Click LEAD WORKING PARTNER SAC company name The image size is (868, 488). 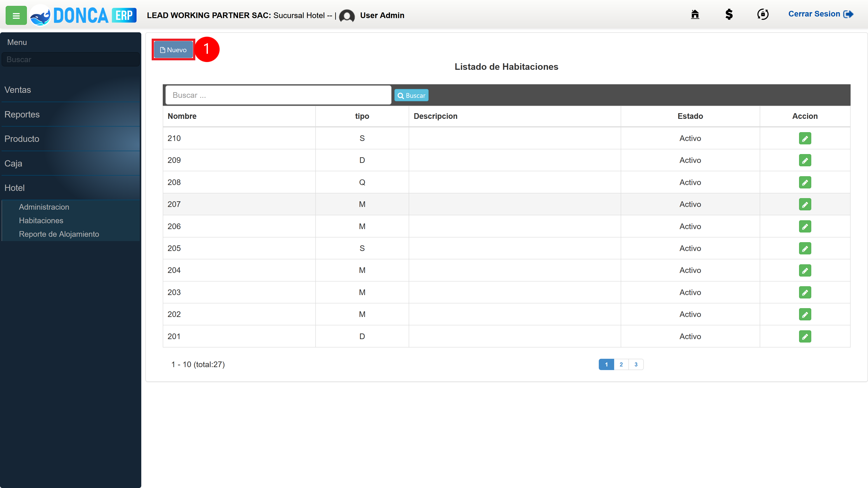tap(209, 16)
